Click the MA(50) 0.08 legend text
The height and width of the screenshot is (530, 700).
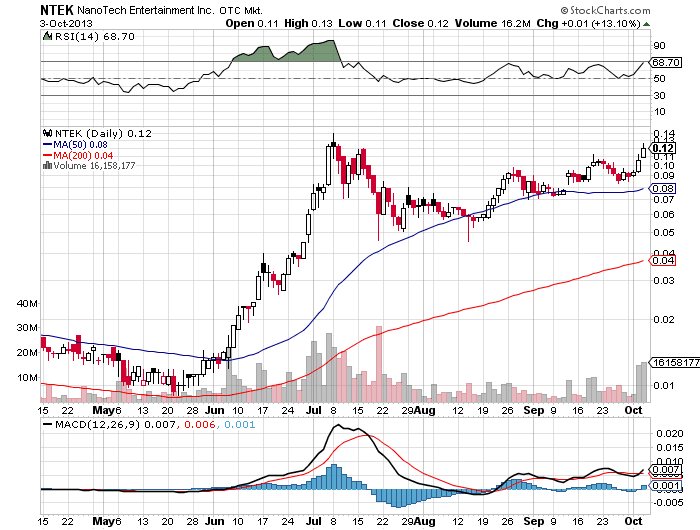[80, 144]
